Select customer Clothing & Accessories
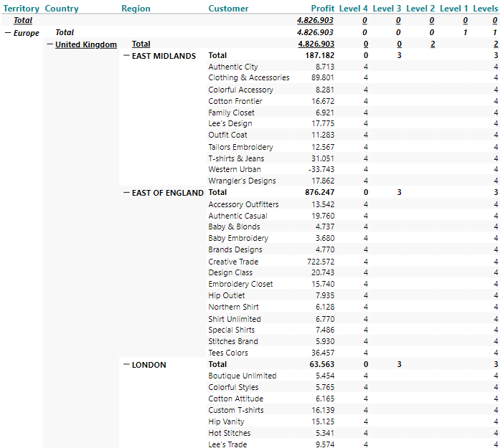The image size is (503, 448). (248, 77)
